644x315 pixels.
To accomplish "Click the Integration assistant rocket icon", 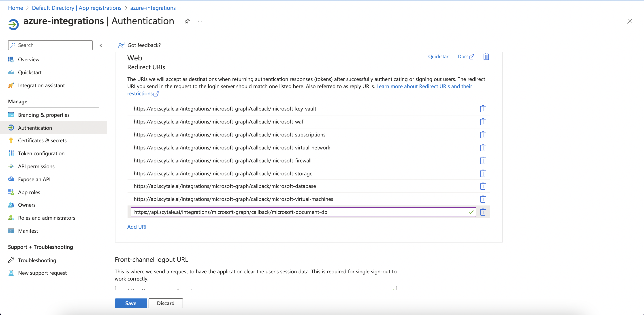I will (11, 85).
